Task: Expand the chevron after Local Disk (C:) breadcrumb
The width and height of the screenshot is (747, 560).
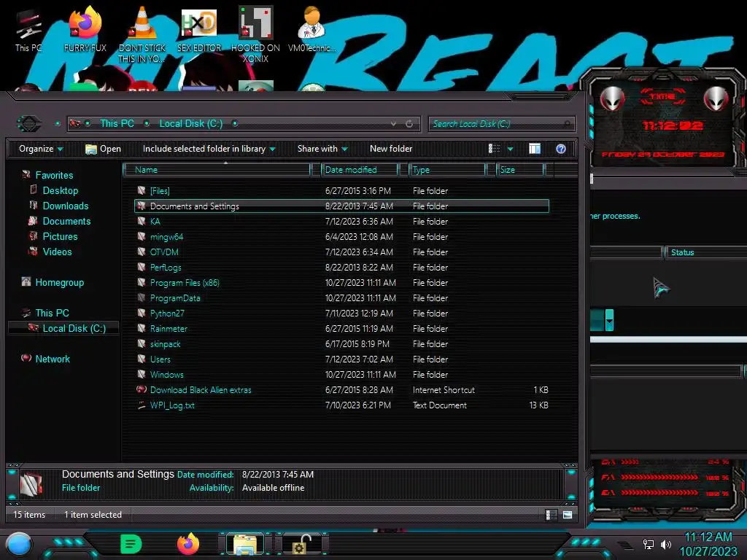Action: coord(235,124)
